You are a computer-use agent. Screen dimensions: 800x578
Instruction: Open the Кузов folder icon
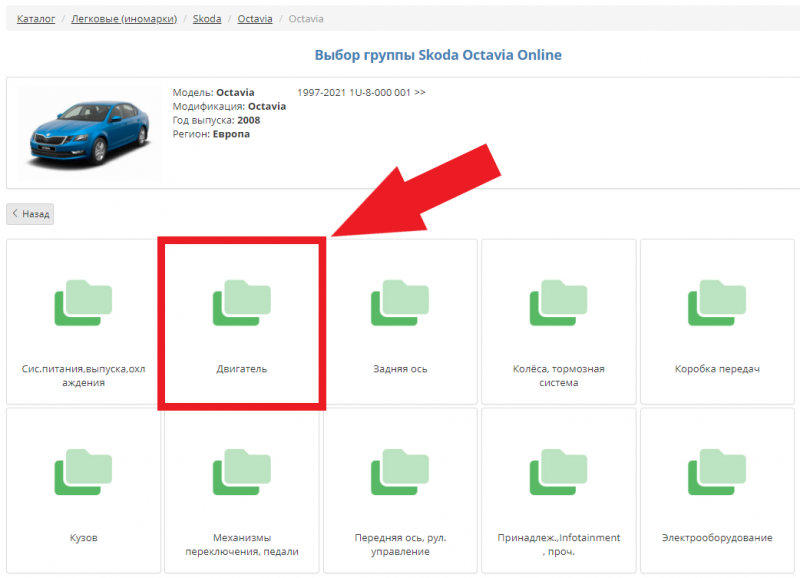coord(83,472)
